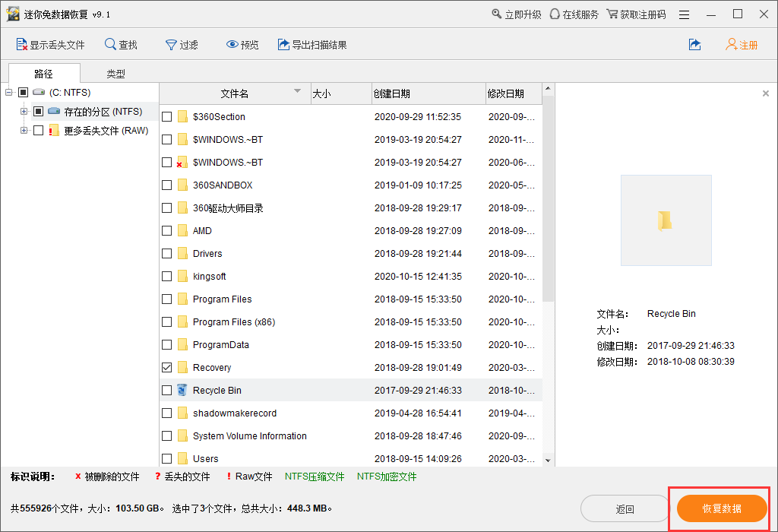Click NTFS加密文件 legend text
This screenshot has width=778, height=532.
point(387,477)
